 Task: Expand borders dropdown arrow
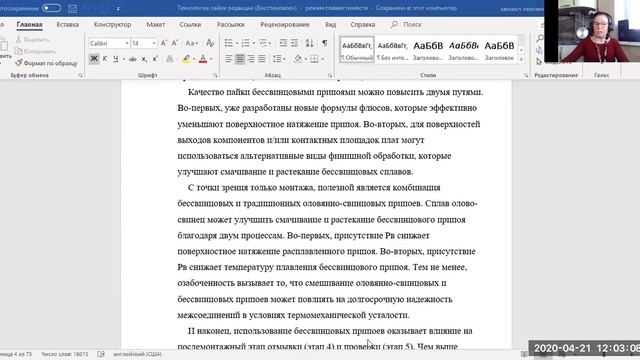coord(322,59)
